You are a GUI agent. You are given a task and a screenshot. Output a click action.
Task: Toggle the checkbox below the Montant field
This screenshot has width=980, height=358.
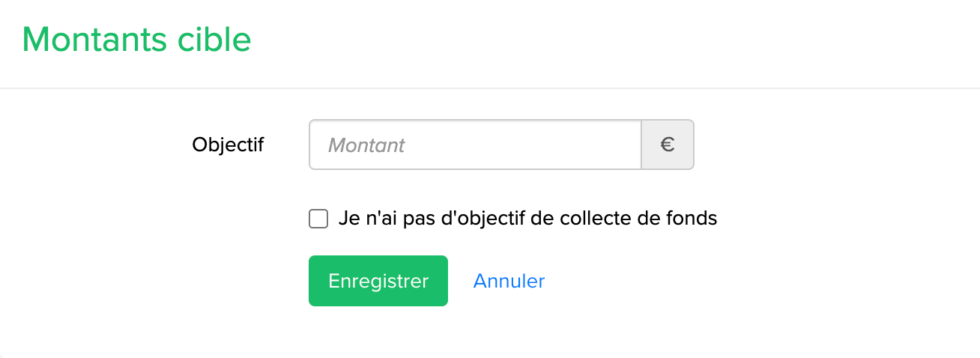(318, 219)
